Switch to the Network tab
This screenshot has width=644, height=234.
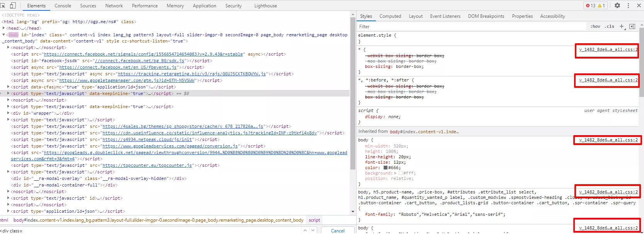point(114,6)
